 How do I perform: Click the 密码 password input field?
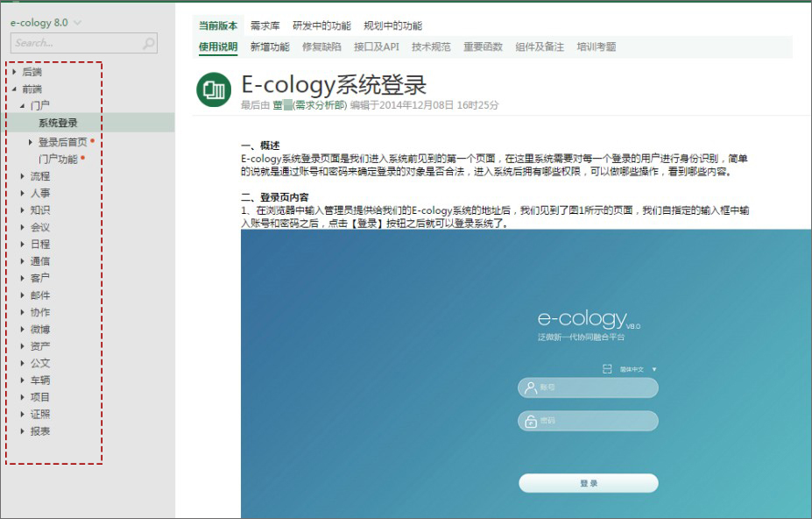click(588, 421)
